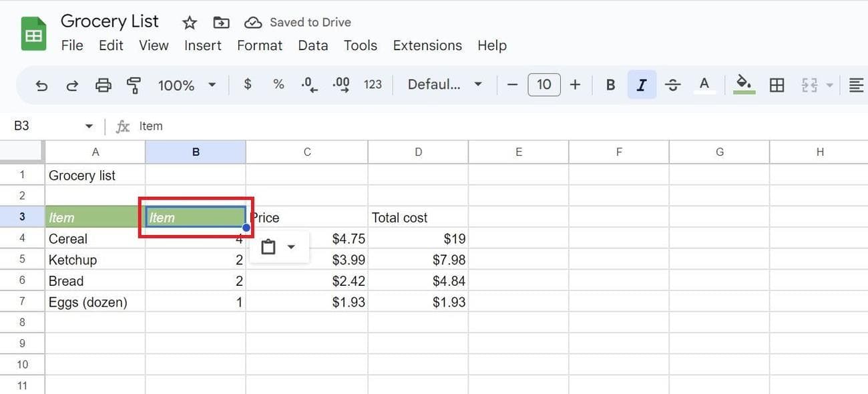The image size is (868, 394).
Task: Open the zoom 100% dropdown
Action: coord(187,85)
